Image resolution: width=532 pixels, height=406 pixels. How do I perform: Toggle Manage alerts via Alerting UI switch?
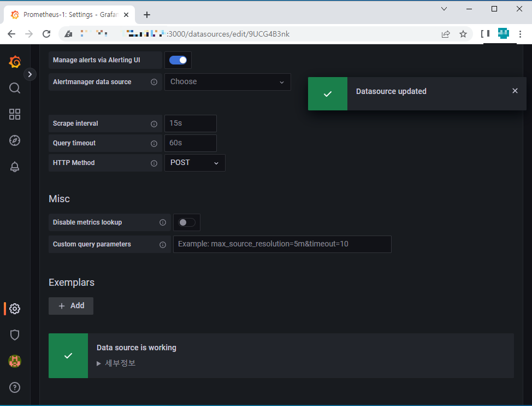pos(178,60)
